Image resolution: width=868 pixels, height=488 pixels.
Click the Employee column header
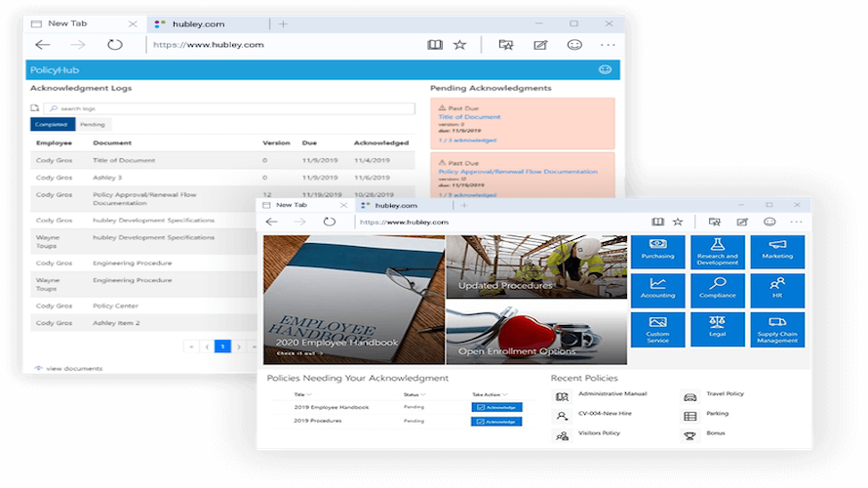(x=54, y=142)
